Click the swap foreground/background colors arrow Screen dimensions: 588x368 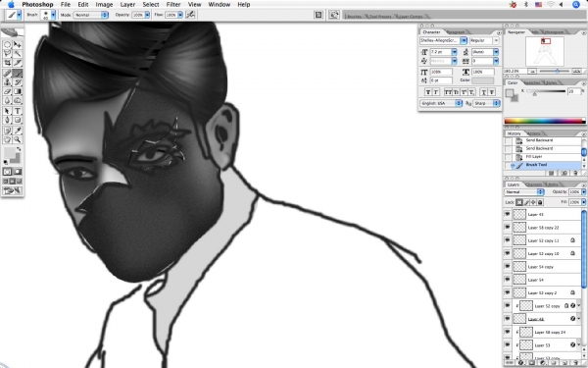(19, 149)
